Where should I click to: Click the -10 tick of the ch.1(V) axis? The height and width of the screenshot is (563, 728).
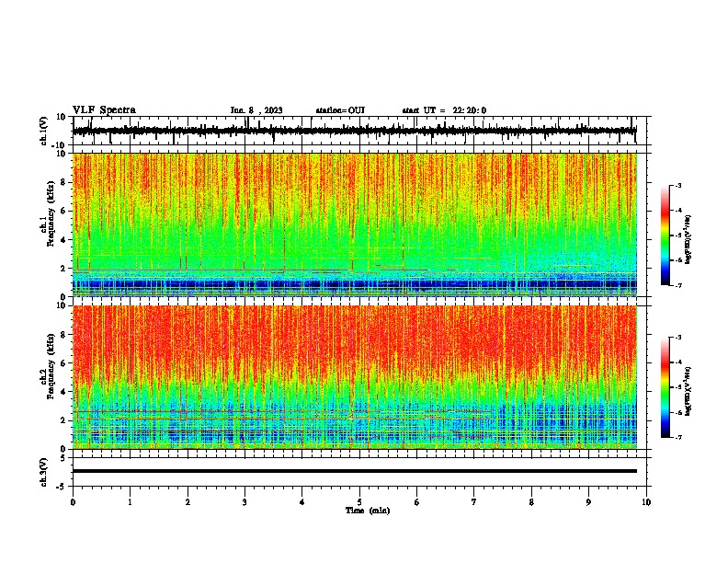60,145
